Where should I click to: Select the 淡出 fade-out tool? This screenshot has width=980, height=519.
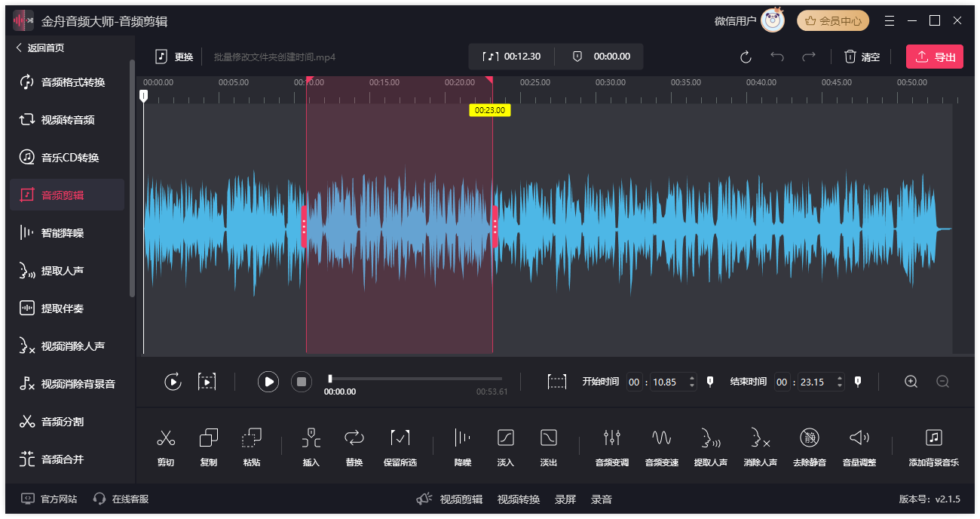coord(548,438)
